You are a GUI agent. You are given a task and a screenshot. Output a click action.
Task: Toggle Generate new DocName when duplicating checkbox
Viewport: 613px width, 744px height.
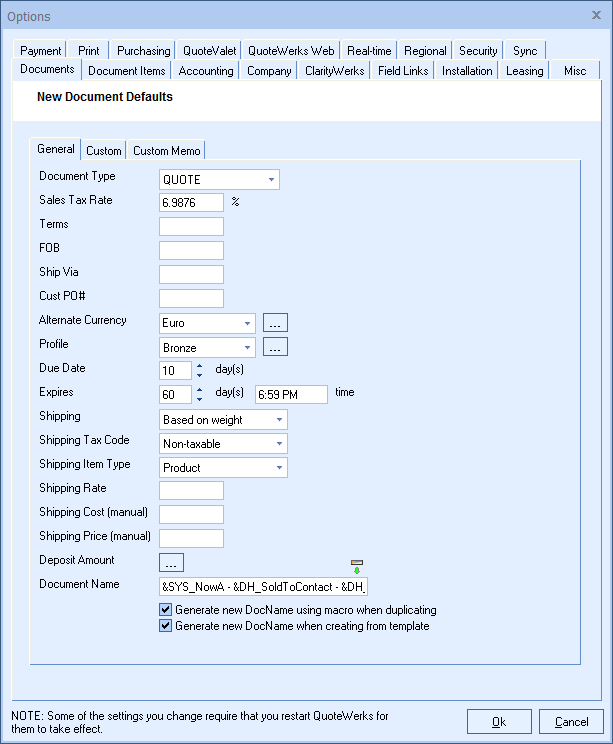tap(166, 610)
